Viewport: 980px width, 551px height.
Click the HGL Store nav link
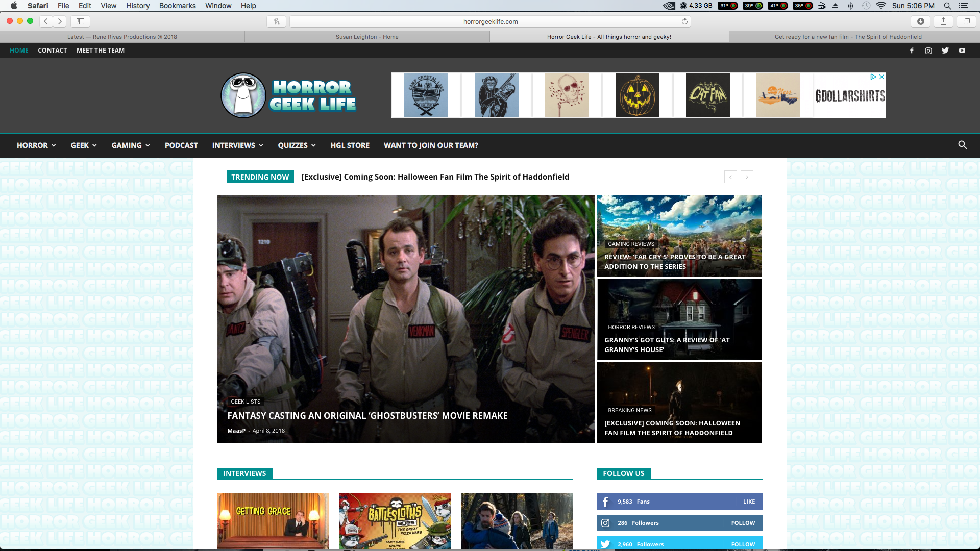click(x=350, y=145)
